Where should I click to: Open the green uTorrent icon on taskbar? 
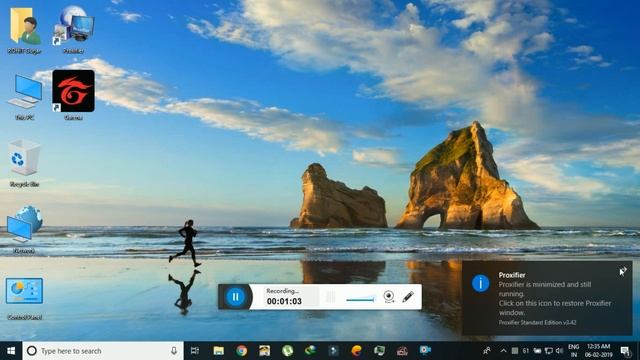pos(288,351)
